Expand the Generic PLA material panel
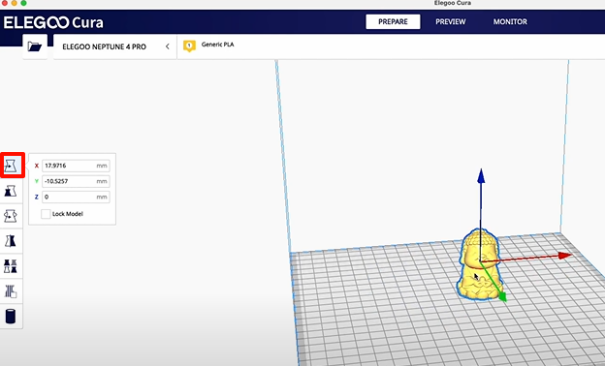 pyautogui.click(x=390, y=47)
